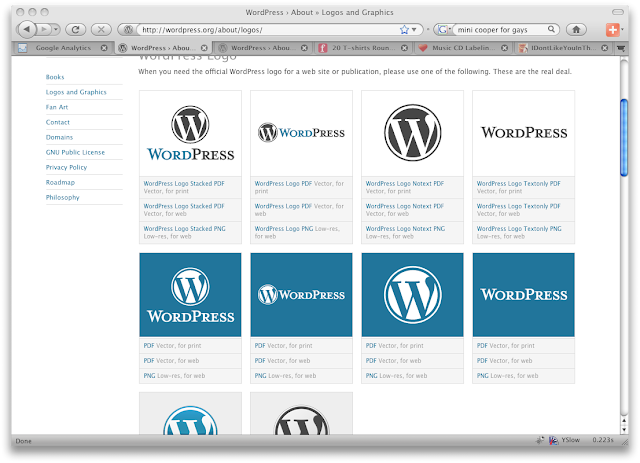Open the Roadmap sidebar link

60,183
